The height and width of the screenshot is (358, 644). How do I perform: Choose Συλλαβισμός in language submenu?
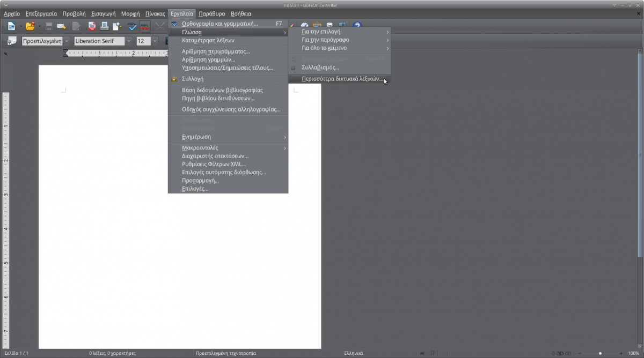click(x=339, y=68)
